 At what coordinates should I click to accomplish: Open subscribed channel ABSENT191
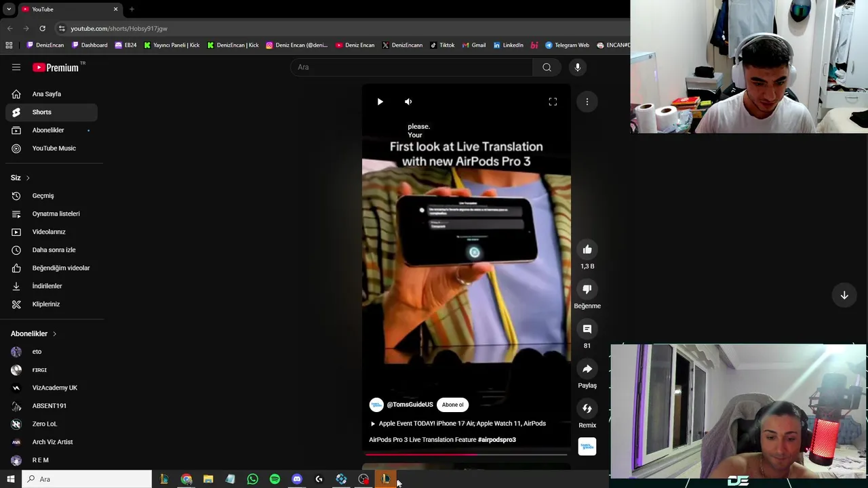52,406
